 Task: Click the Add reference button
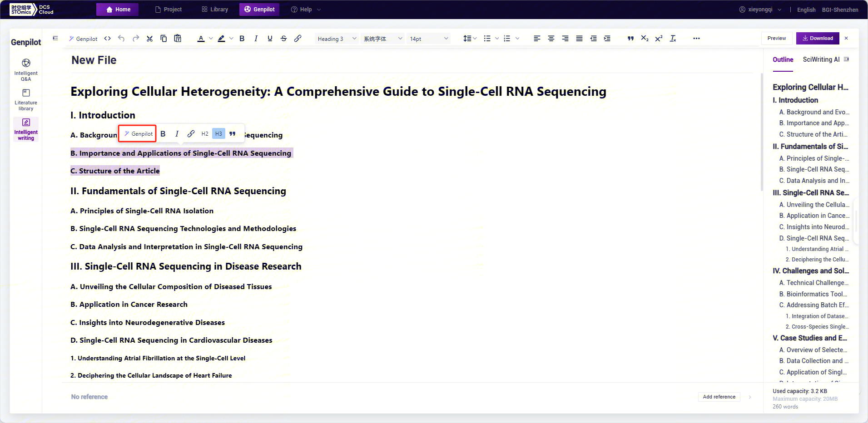pos(719,397)
